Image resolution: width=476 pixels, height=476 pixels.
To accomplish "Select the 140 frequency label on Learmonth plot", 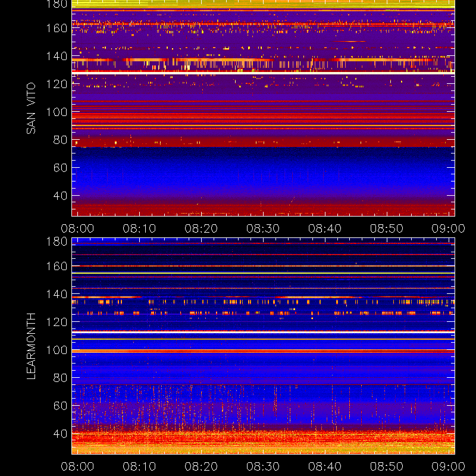I will pos(57,294).
